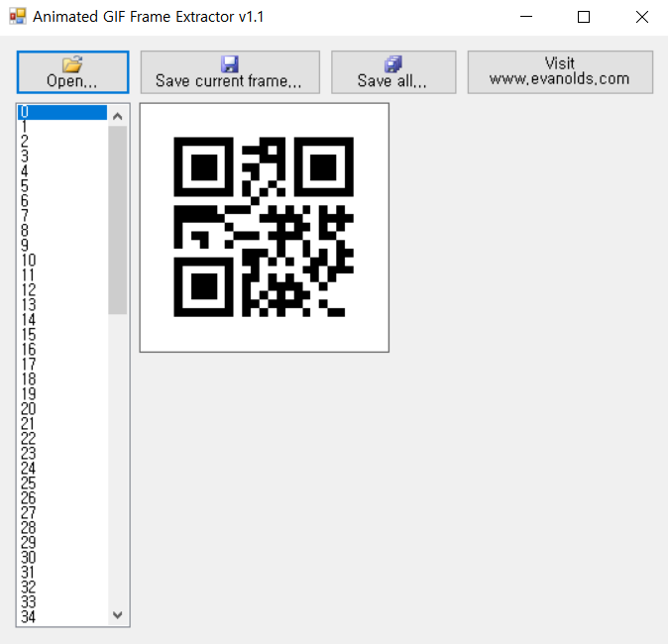Image resolution: width=668 pixels, height=644 pixels.
Task: Select frame 4 in the frame list
Action: click(x=62, y=171)
